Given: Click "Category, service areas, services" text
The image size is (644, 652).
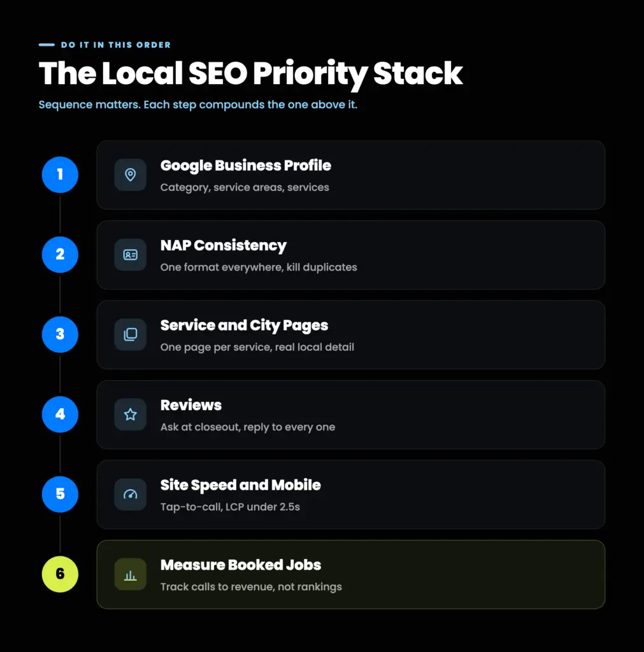Looking at the screenshot, I should [x=245, y=188].
